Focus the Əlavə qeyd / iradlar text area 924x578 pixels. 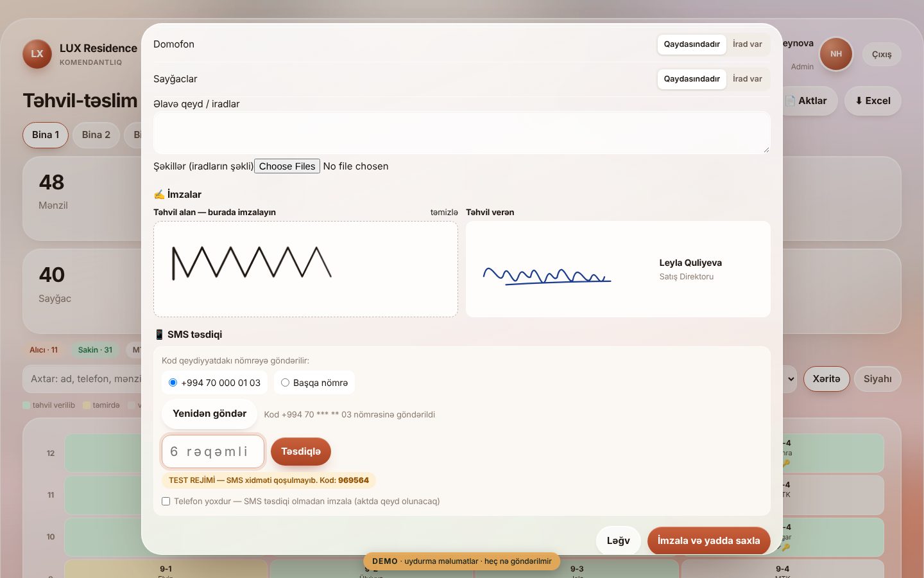462,133
